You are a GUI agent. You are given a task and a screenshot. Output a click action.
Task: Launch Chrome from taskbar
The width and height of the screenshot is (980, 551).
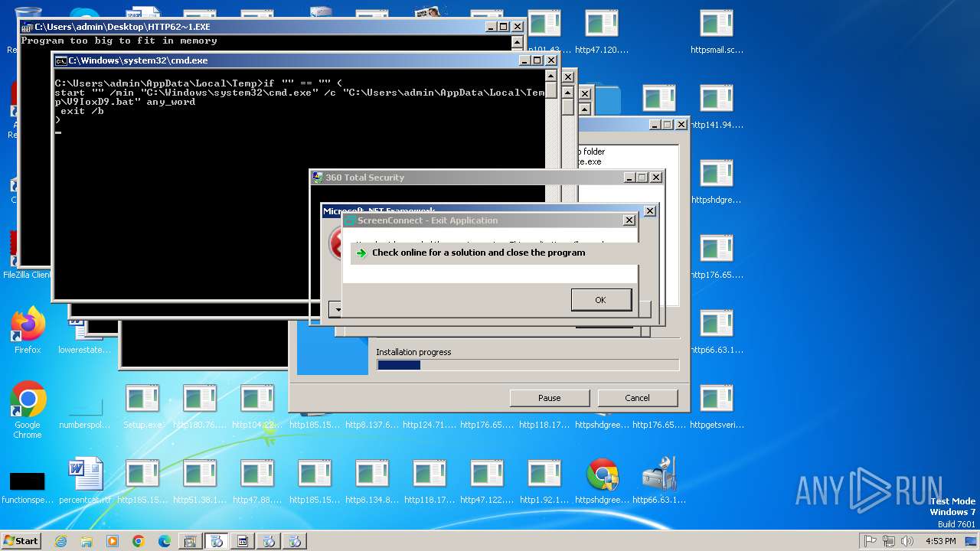click(139, 541)
